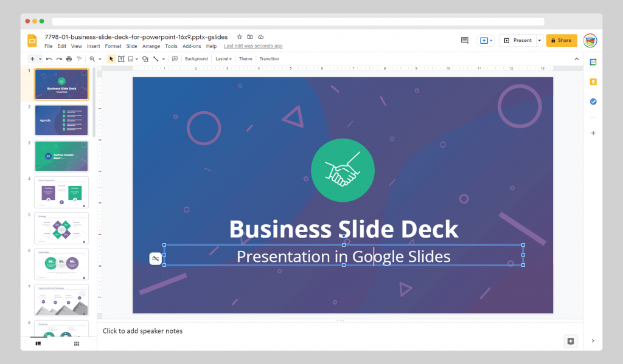This screenshot has width=623, height=364.
Task: Click the redo arrow in the toolbar
Action: point(59,59)
